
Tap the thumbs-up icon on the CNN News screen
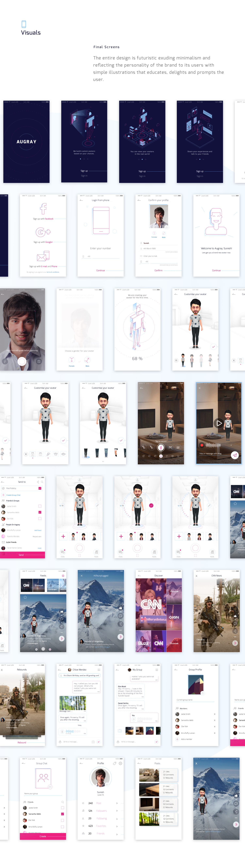235,616
